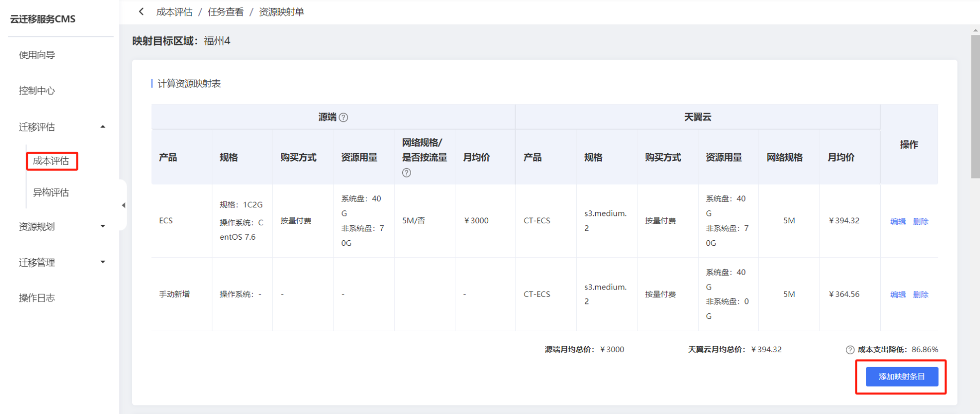Viewport: 980px width, 414px height.
Task: Open 成本评估 in the sidebar
Action: pos(51,161)
